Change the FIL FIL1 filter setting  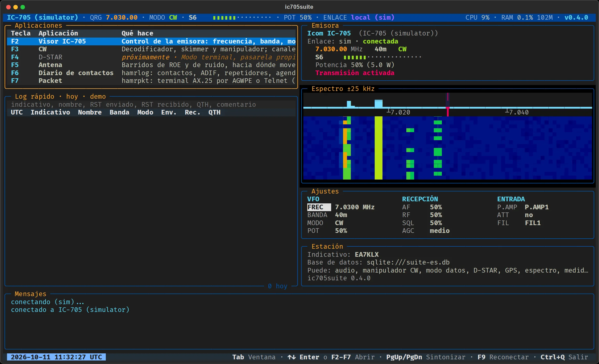click(519, 223)
